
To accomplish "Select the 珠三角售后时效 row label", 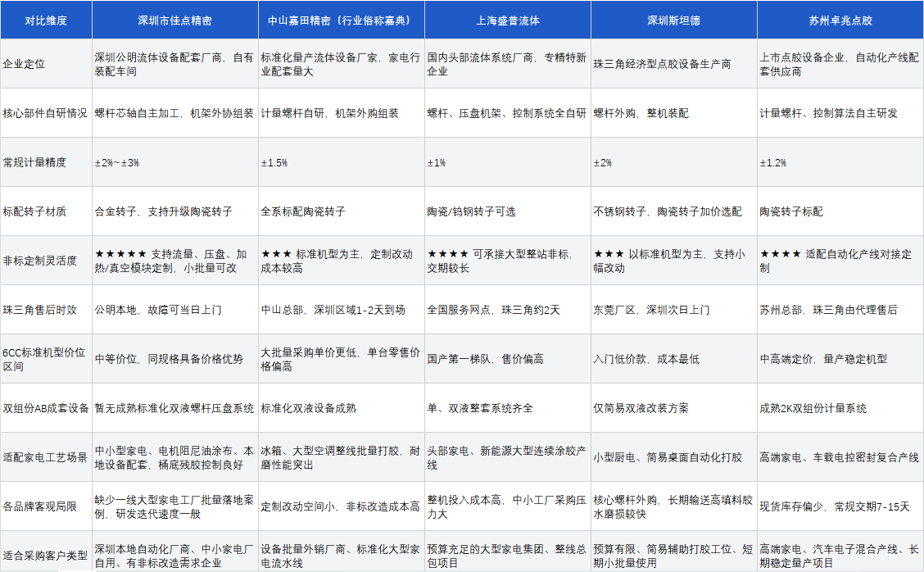I will (46, 310).
